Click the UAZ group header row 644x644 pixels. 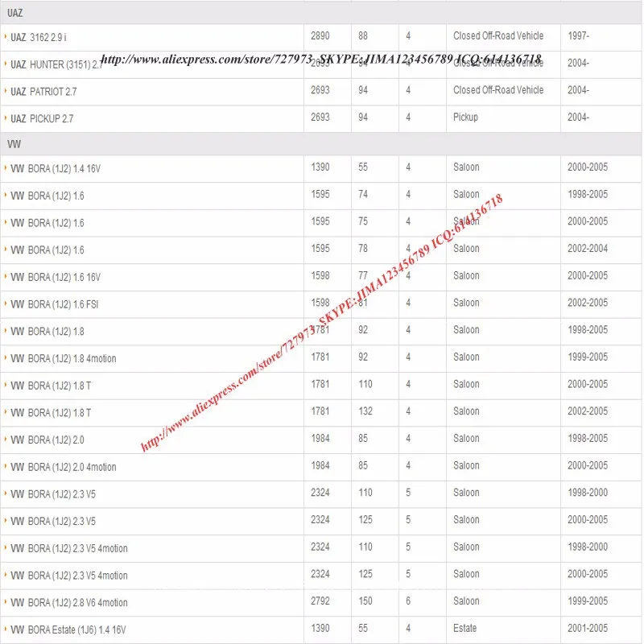tap(321, 13)
